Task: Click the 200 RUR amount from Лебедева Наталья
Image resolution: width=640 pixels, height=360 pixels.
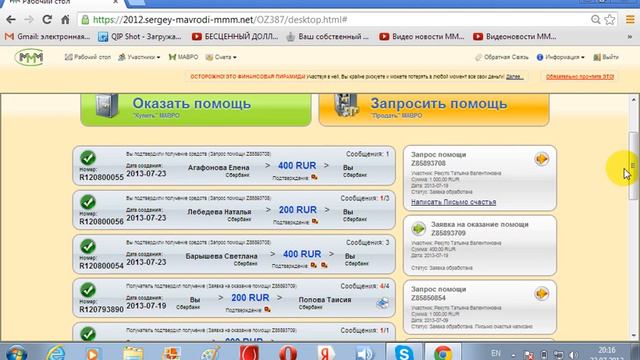Action: 298,210
